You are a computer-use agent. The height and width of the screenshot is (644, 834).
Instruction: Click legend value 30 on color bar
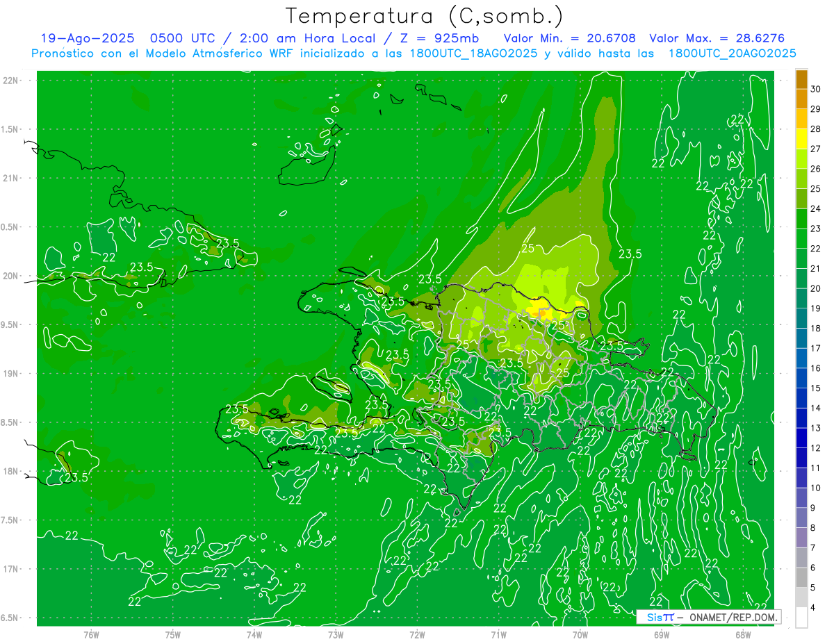pos(815,90)
